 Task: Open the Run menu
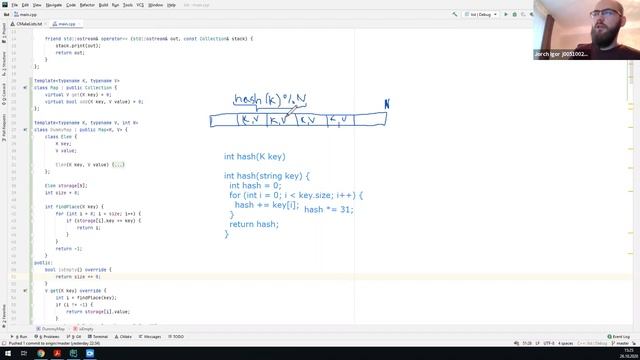pyautogui.click(x=116, y=5)
